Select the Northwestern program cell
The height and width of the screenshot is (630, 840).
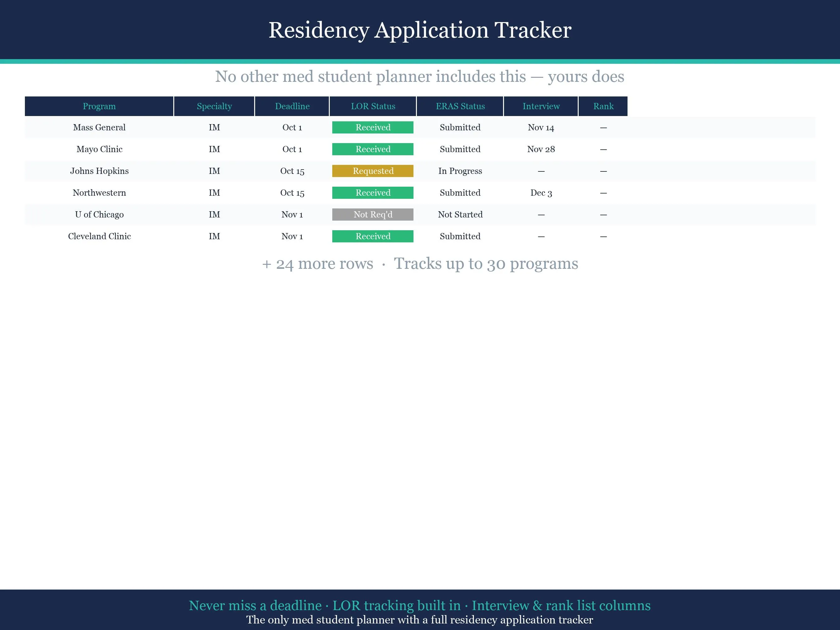tap(99, 193)
